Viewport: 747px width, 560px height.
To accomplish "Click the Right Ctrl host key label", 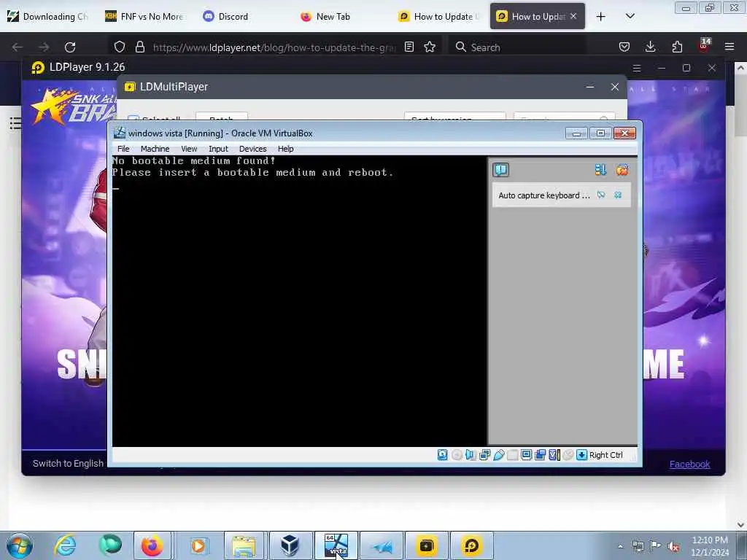I will (605, 455).
